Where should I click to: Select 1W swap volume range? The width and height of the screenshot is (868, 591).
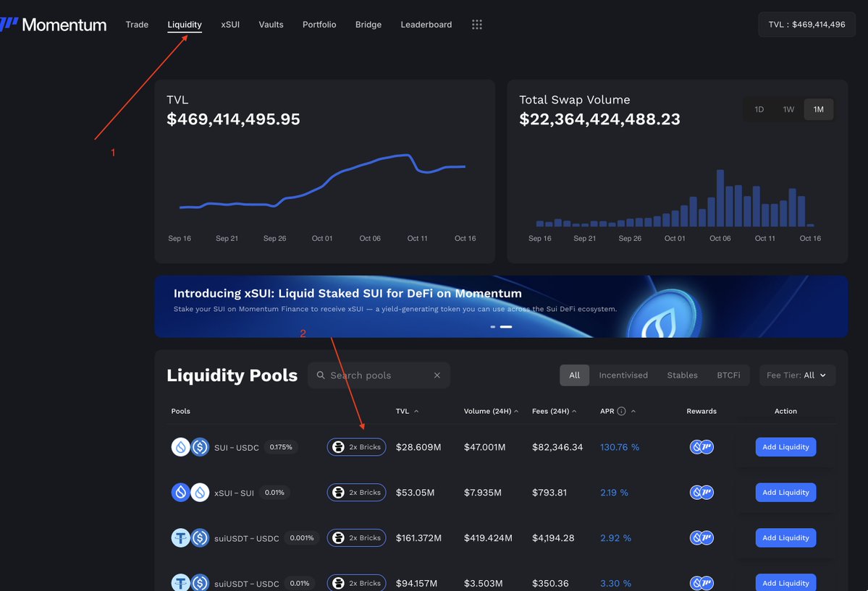pyautogui.click(x=788, y=109)
